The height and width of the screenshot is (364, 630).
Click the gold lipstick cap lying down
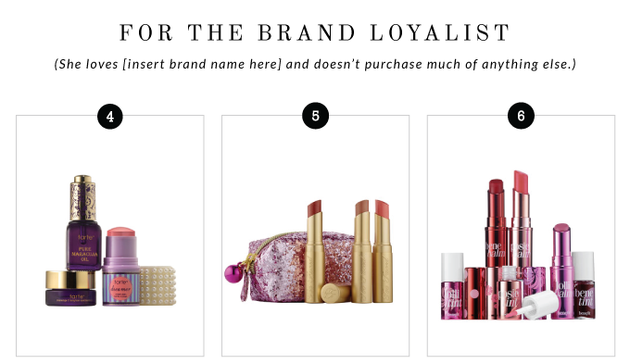point(336,293)
